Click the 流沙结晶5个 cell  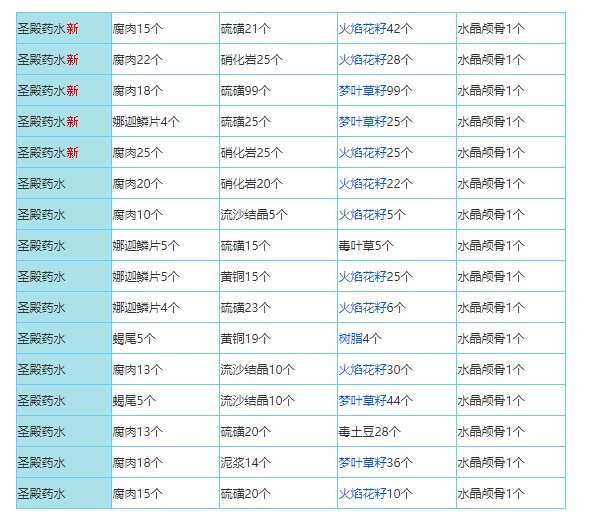click(278, 214)
